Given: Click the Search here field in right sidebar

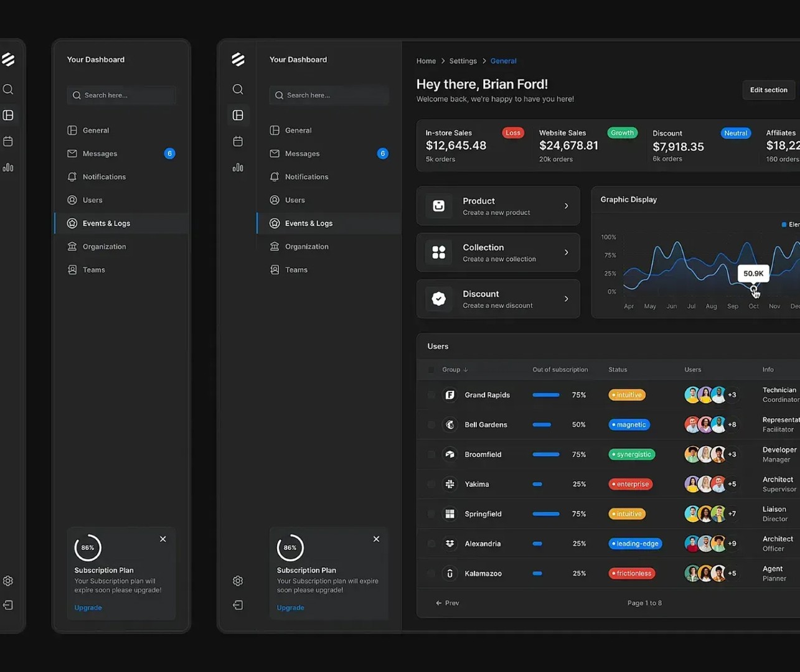Looking at the screenshot, I should [x=329, y=95].
